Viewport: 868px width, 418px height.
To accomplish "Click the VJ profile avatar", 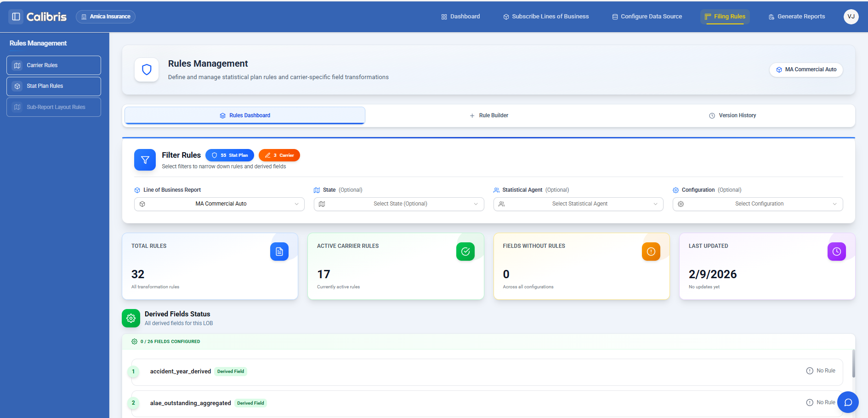I will coord(851,17).
